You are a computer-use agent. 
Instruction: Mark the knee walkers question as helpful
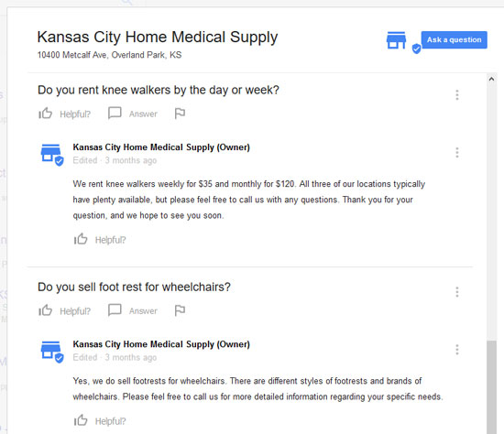click(x=64, y=114)
